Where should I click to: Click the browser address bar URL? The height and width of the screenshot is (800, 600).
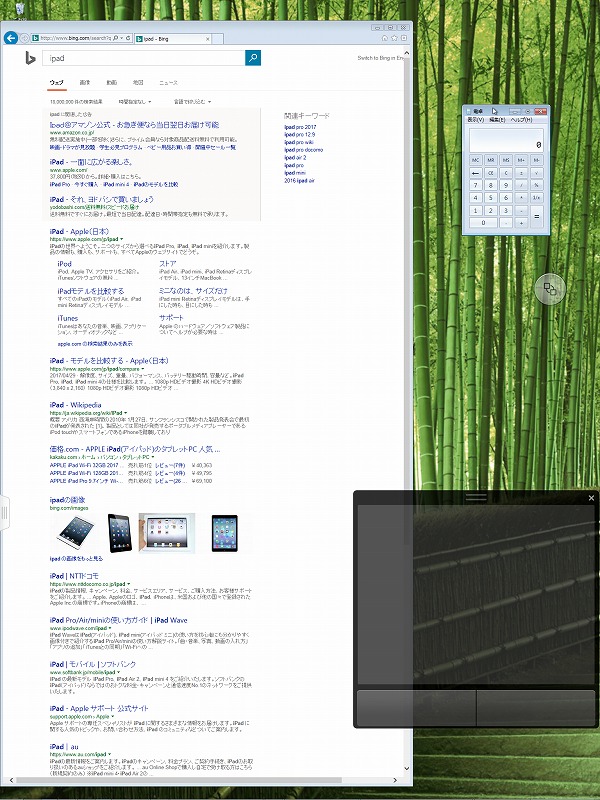[x=75, y=38]
